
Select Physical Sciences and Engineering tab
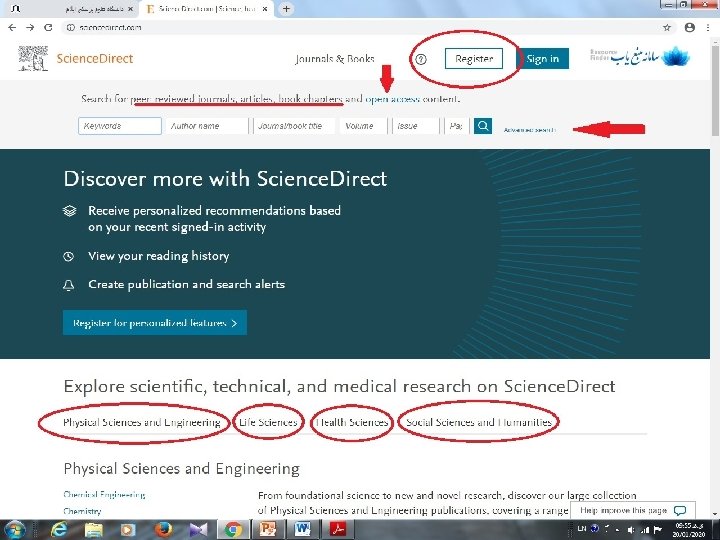point(142,422)
